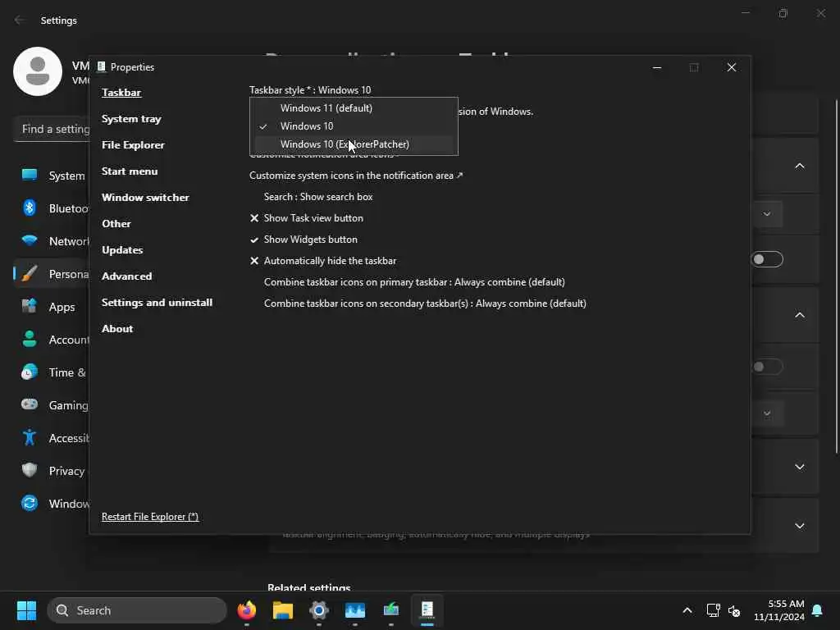Open Apps category icon in Settings
The height and width of the screenshot is (630, 840).
pyautogui.click(x=30, y=307)
